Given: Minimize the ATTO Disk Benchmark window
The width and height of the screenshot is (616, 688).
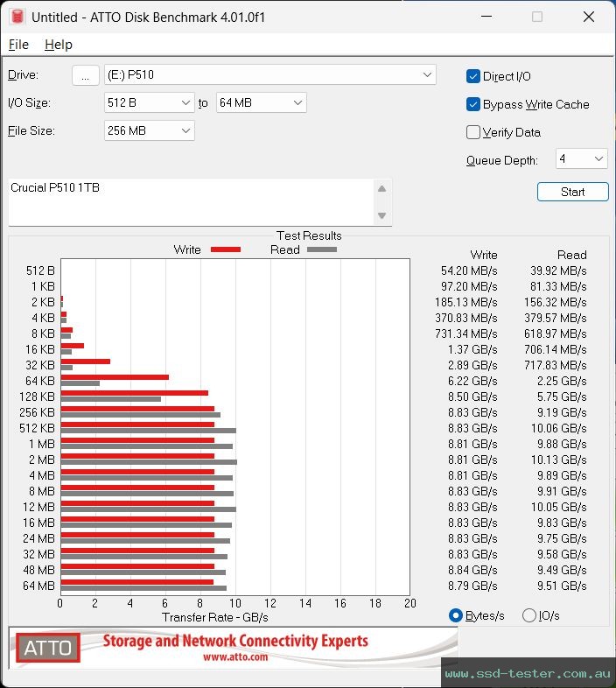Looking at the screenshot, I should 486,17.
